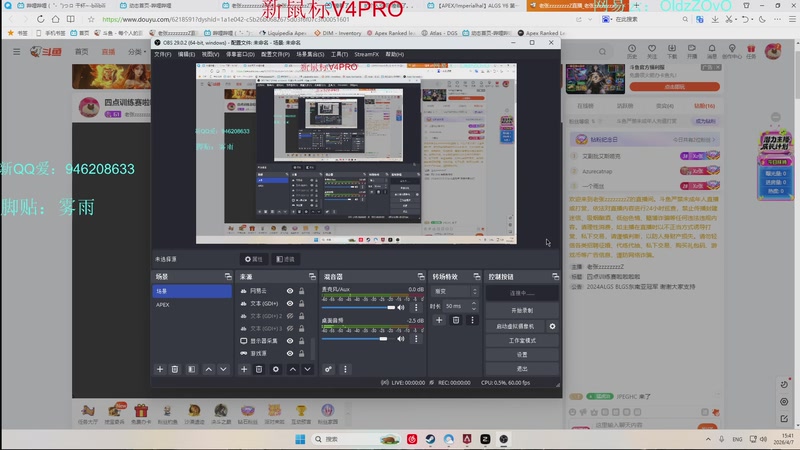
Task: Open the Liquipedia Apex bookmark
Action: tap(283, 33)
